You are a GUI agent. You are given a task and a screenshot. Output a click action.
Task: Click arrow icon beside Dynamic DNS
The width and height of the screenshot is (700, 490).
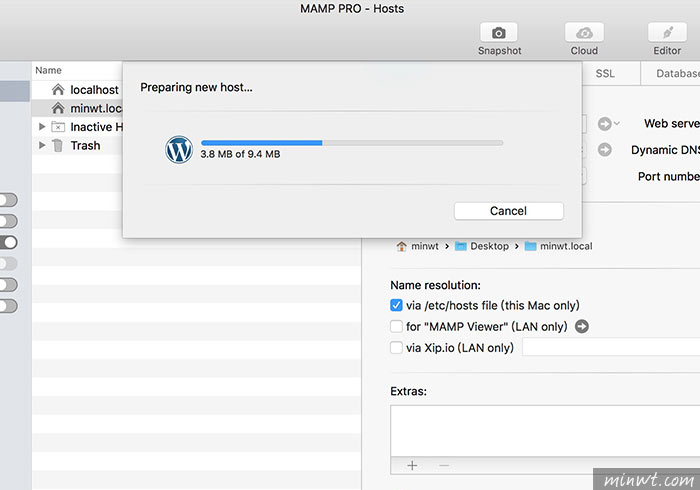tap(604, 150)
